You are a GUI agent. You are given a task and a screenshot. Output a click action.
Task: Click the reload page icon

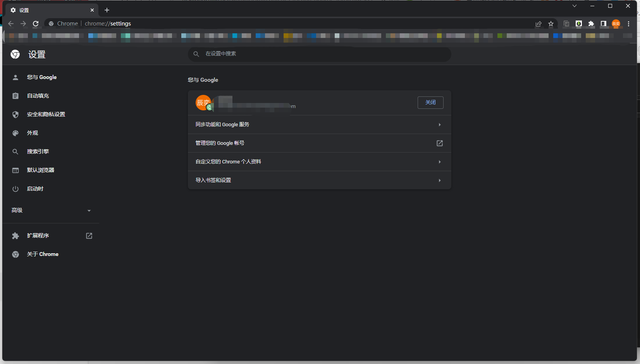(x=36, y=24)
